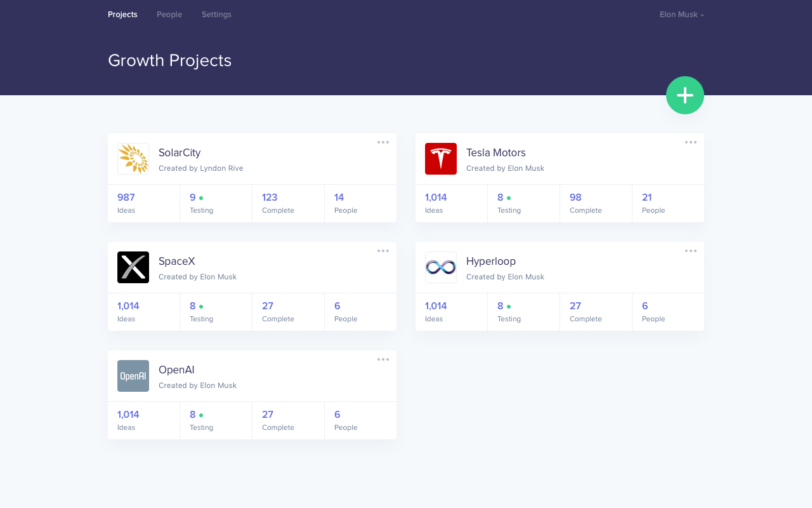Image resolution: width=812 pixels, height=508 pixels.
Task: View Hyperloop's 27 Complete items
Action: tap(596, 312)
